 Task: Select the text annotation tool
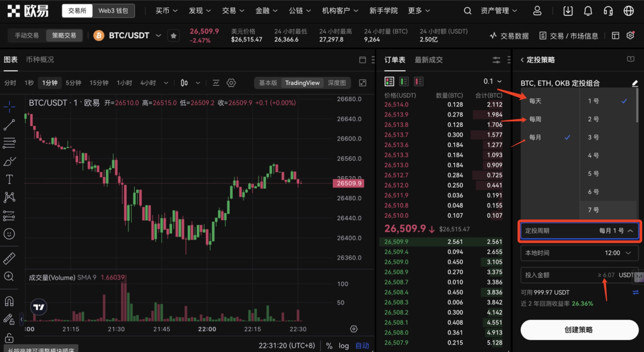pos(9,179)
